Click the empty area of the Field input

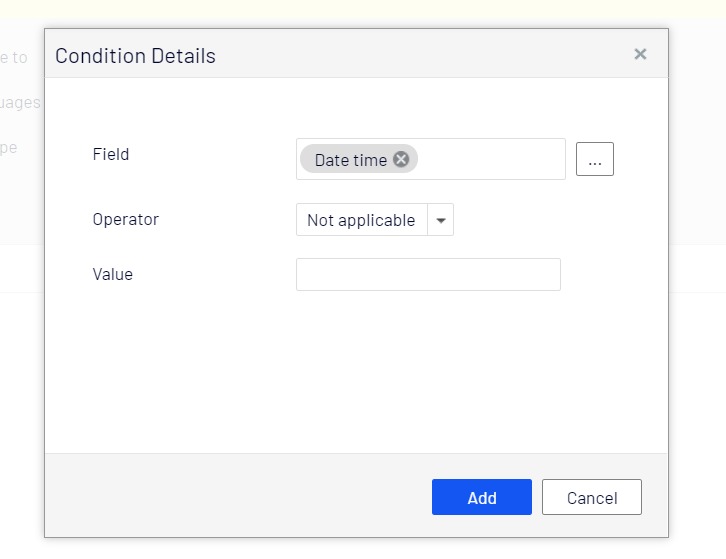click(490, 160)
